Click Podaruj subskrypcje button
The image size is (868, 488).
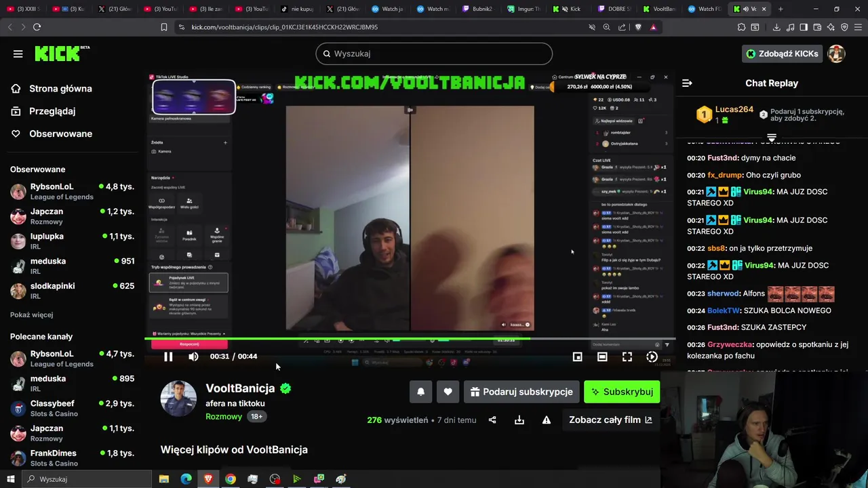click(521, 392)
